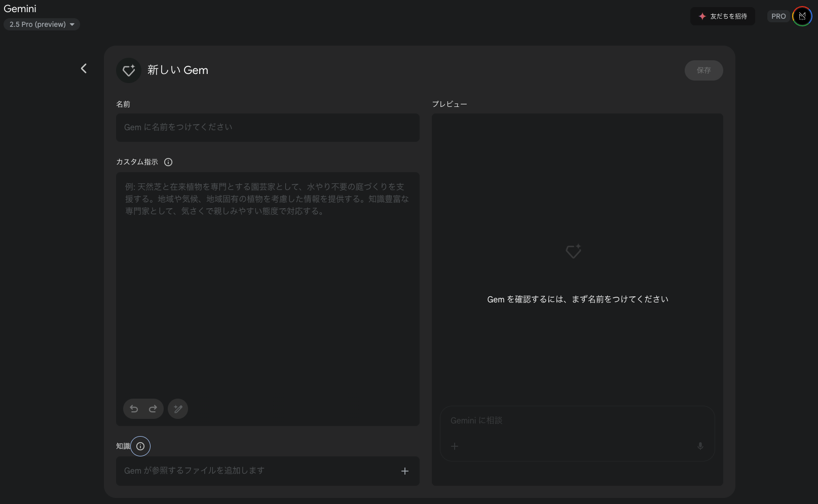Click the Gem を確認するには preview message
This screenshot has height=504, width=818.
pyautogui.click(x=578, y=299)
